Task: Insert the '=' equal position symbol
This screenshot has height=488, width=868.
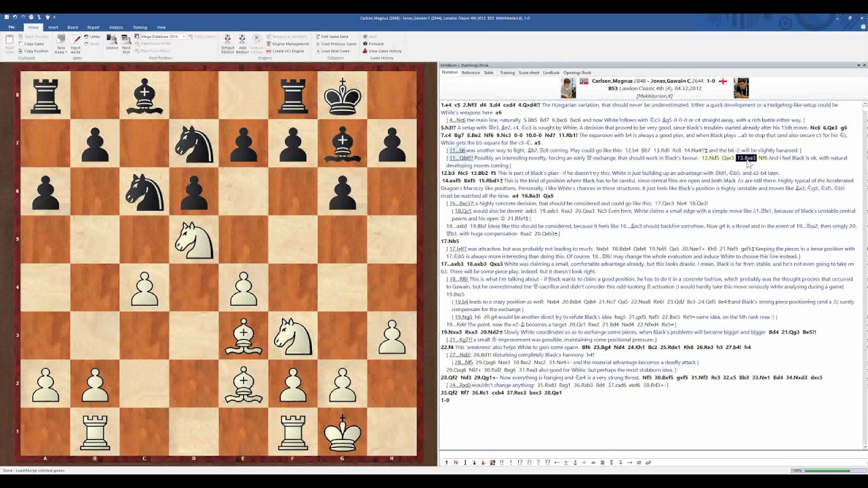Action: (x=585, y=462)
